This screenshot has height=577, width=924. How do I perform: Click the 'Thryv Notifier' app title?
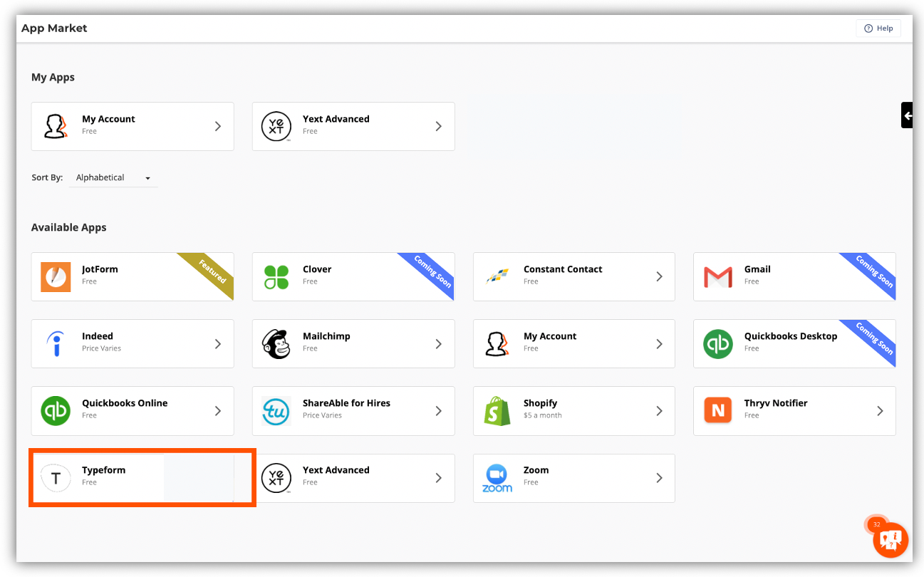pyautogui.click(x=776, y=403)
